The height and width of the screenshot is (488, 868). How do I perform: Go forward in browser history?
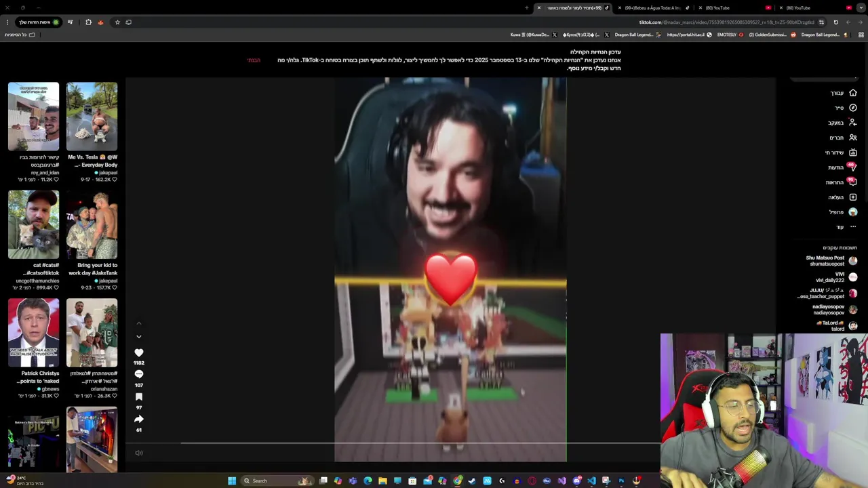click(848, 22)
